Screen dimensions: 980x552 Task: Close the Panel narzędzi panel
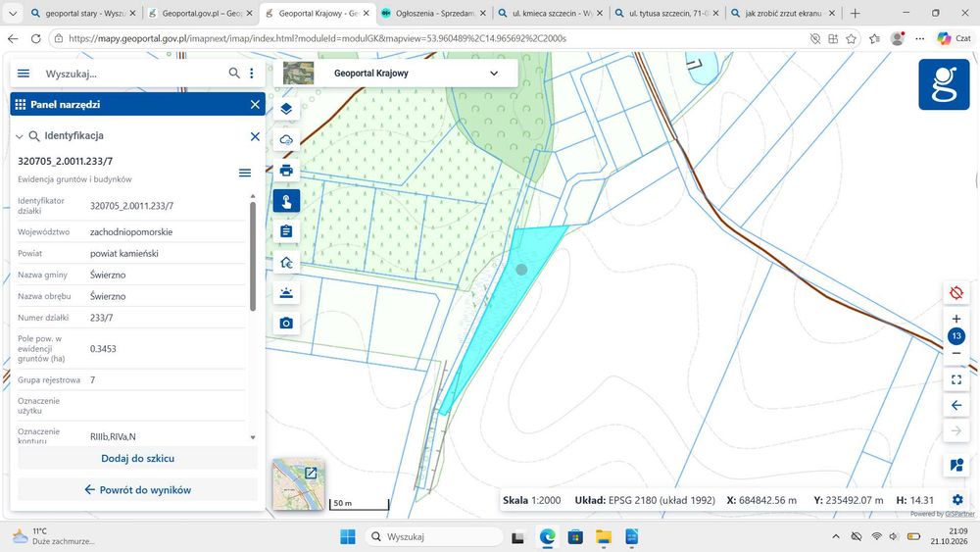(255, 104)
